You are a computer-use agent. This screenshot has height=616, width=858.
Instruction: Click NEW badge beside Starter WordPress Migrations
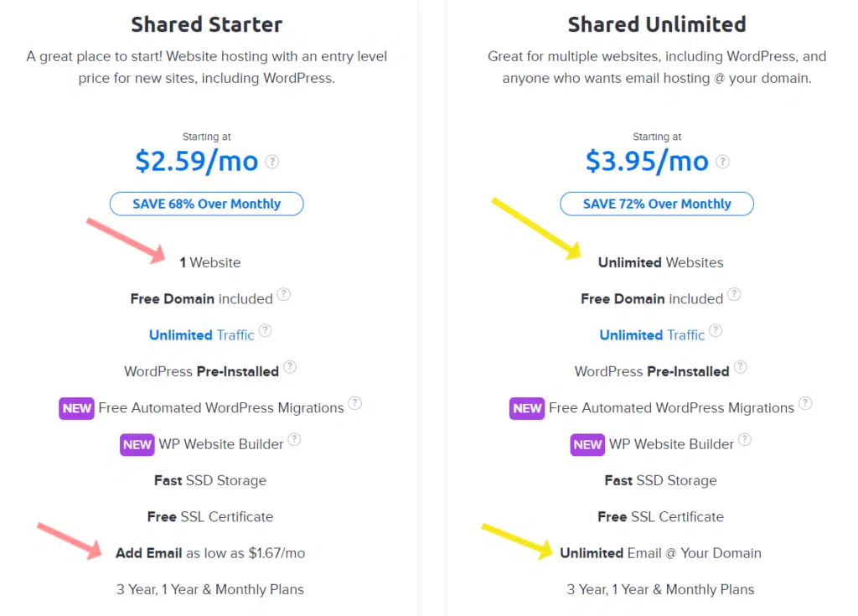[76, 408]
